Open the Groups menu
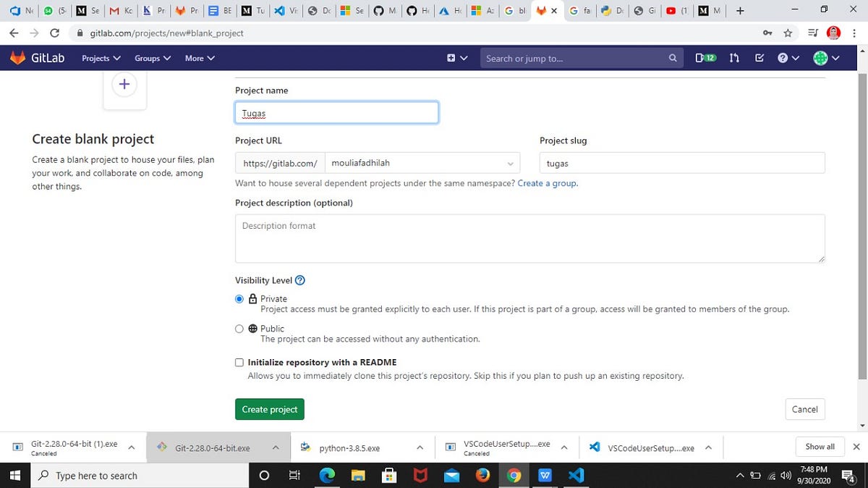The width and height of the screenshot is (868, 488). (152, 58)
